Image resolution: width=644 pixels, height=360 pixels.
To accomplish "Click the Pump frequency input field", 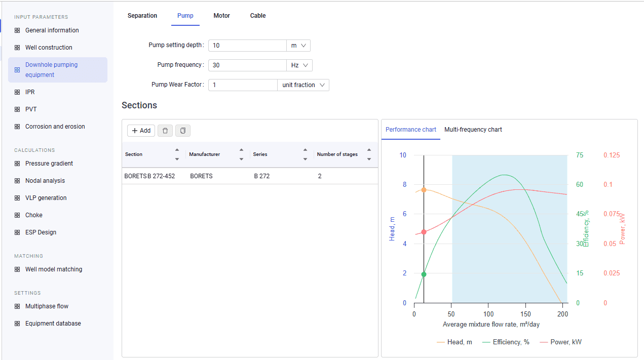I will pyautogui.click(x=247, y=65).
